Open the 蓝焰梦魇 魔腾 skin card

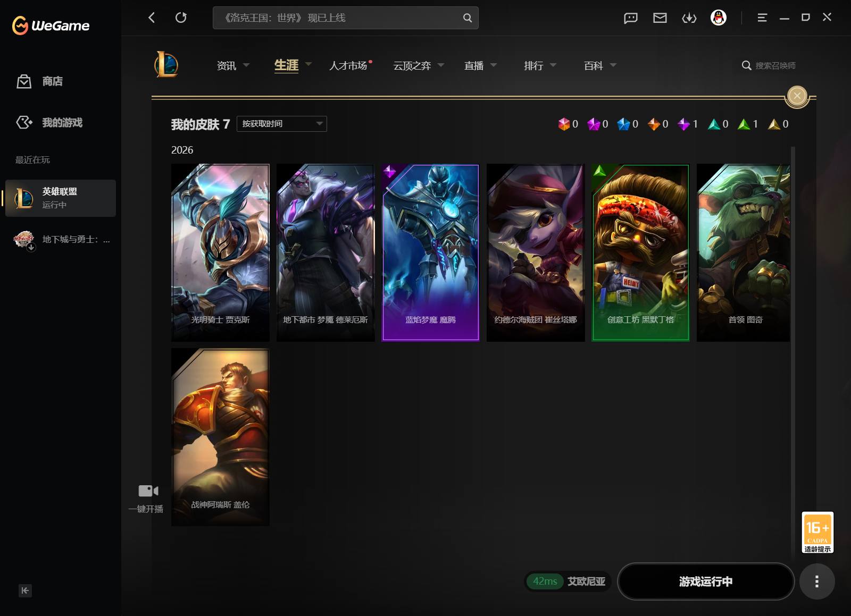pyautogui.click(x=430, y=252)
